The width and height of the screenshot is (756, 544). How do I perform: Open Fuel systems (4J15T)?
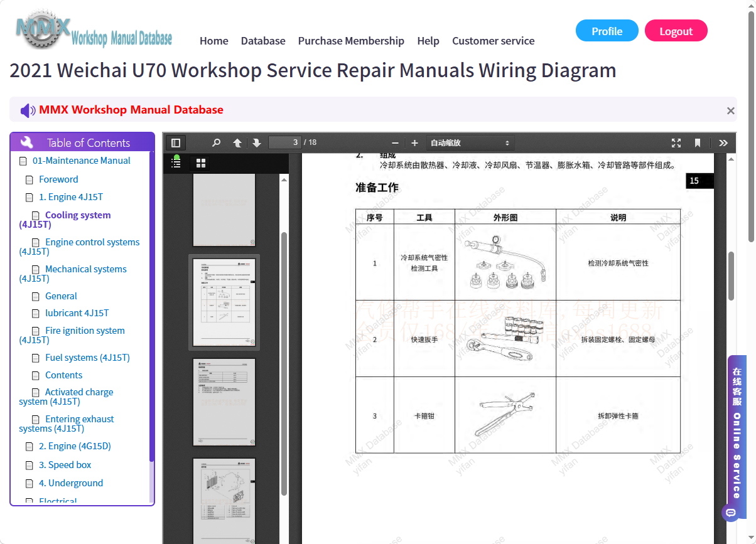[87, 358]
